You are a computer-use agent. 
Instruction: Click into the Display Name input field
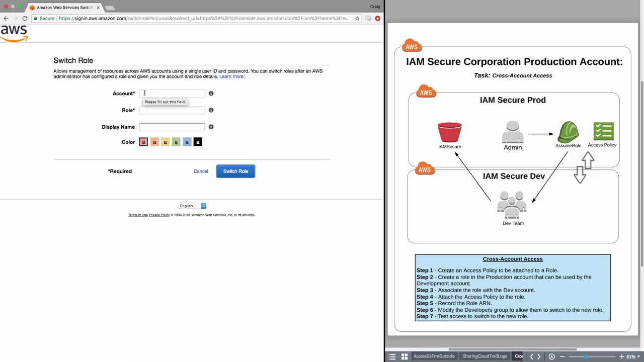[172, 127]
